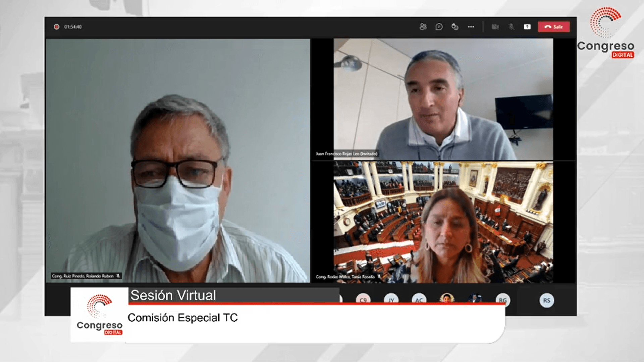Select the AC participant avatar
This screenshot has width=644, height=362.
pyautogui.click(x=419, y=299)
